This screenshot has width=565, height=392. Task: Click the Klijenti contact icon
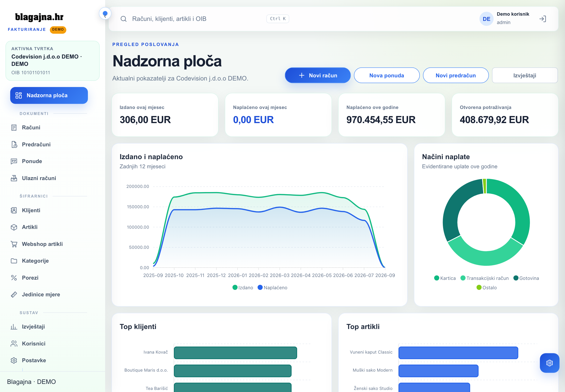[x=14, y=210]
